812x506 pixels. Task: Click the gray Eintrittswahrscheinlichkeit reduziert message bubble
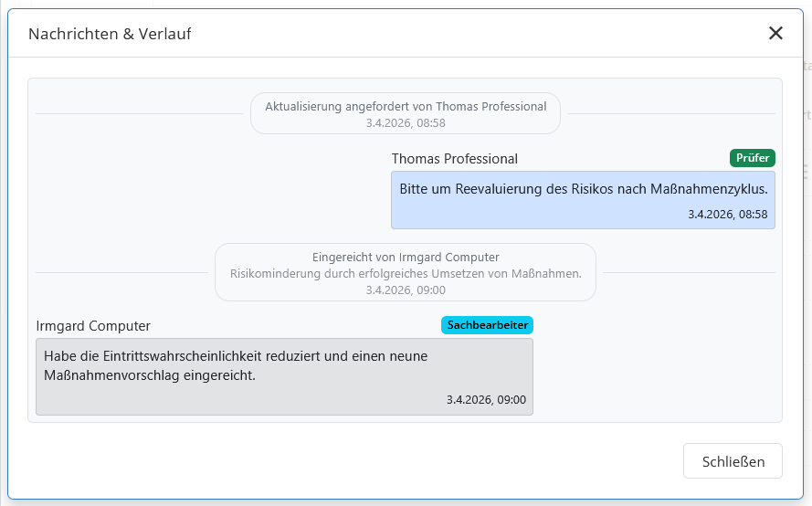click(283, 376)
